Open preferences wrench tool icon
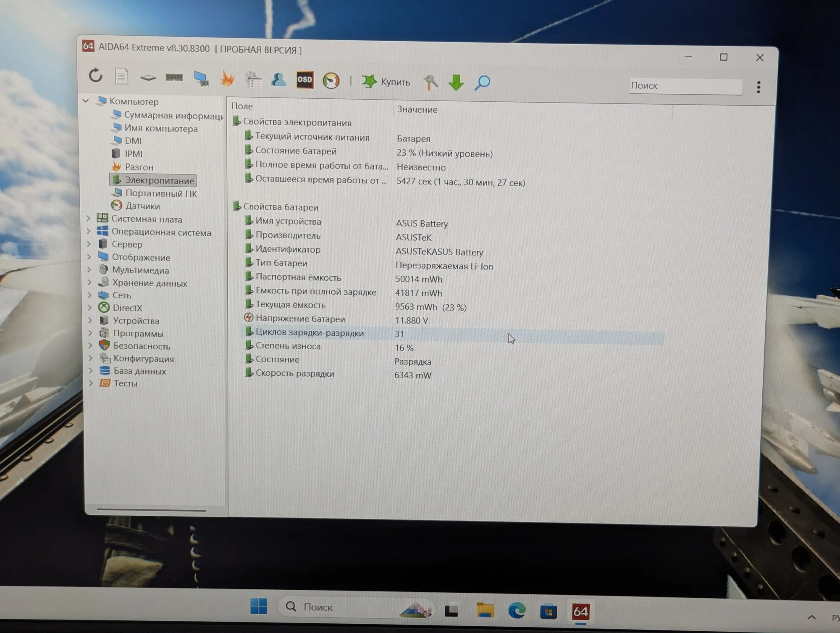The height and width of the screenshot is (633, 840). click(x=430, y=82)
